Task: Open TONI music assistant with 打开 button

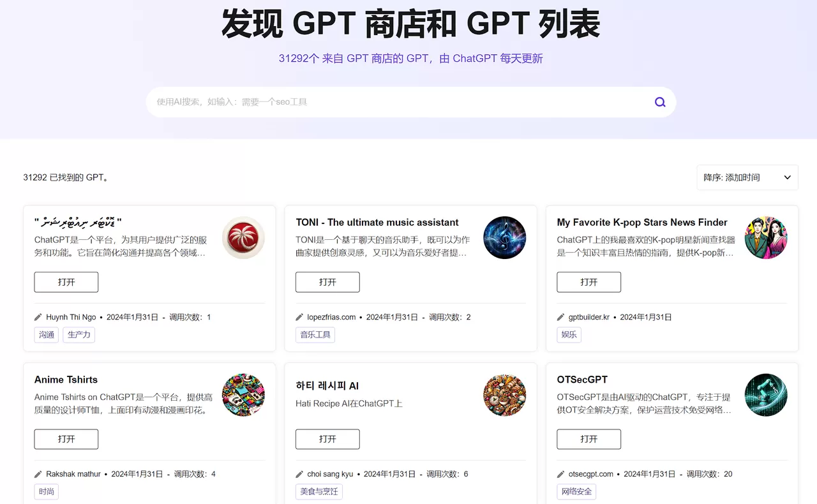Action: pyautogui.click(x=327, y=282)
